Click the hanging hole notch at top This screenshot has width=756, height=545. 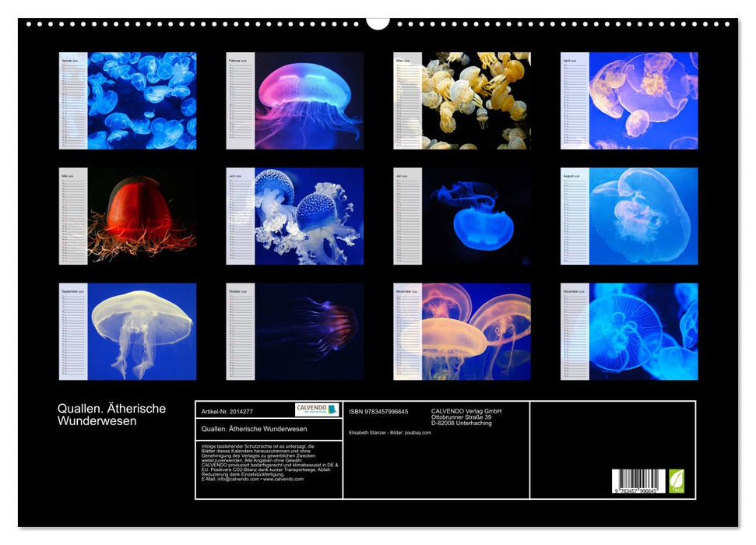pyautogui.click(x=378, y=23)
